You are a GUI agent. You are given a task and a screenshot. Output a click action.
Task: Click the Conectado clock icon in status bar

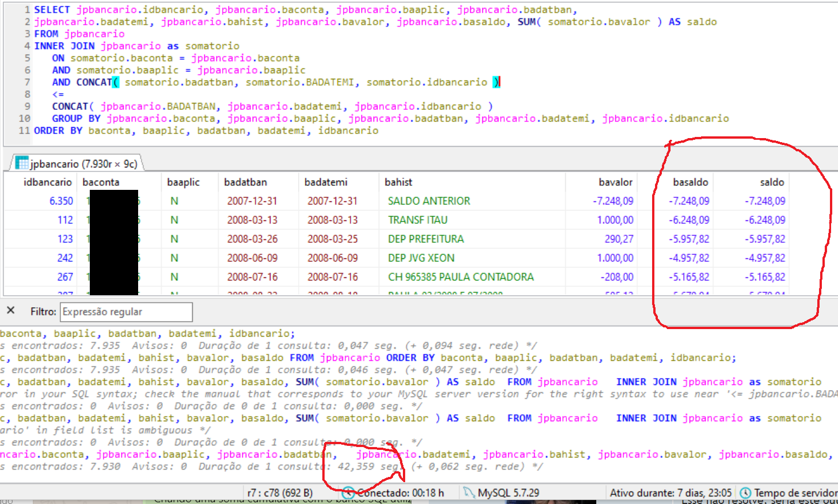pos(348,493)
